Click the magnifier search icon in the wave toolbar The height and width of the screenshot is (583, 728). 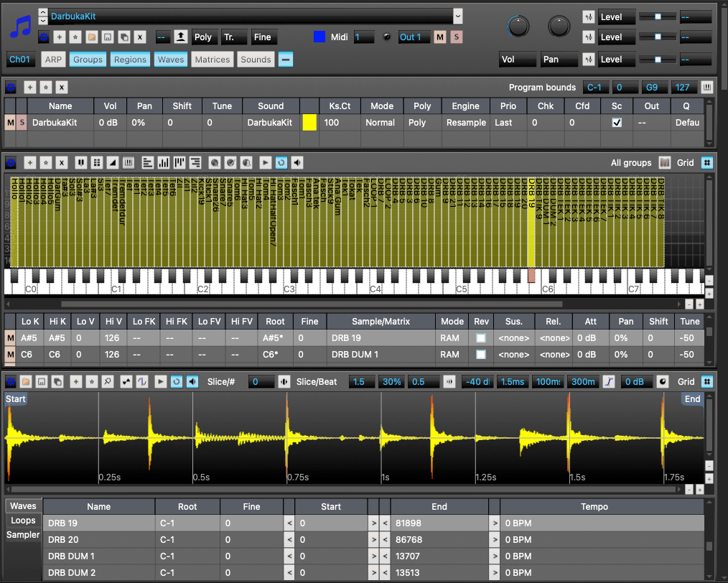pyautogui.click(x=108, y=381)
